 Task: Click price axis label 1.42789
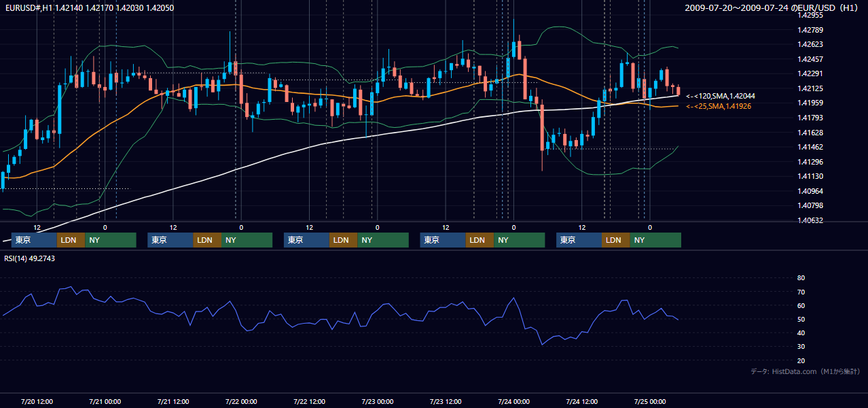tap(810, 30)
